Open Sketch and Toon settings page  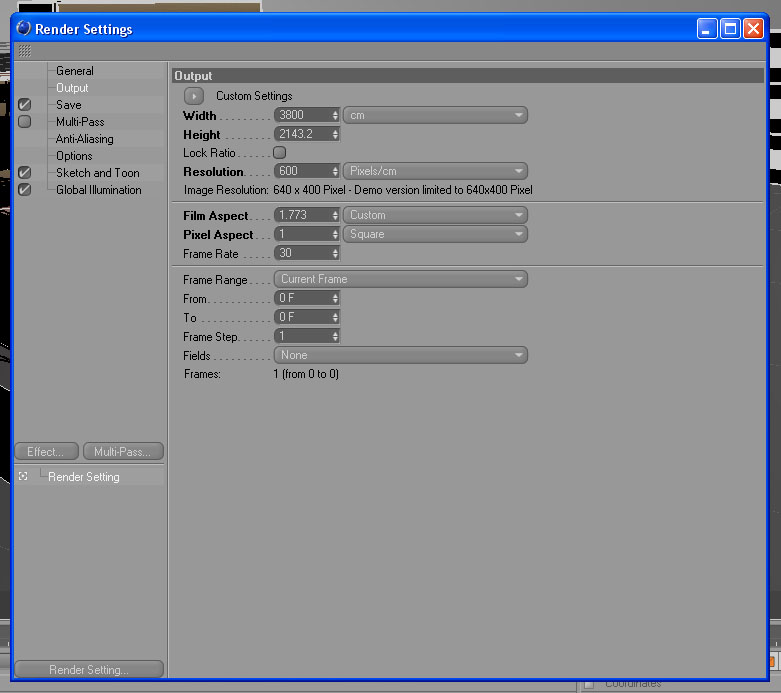click(98, 172)
